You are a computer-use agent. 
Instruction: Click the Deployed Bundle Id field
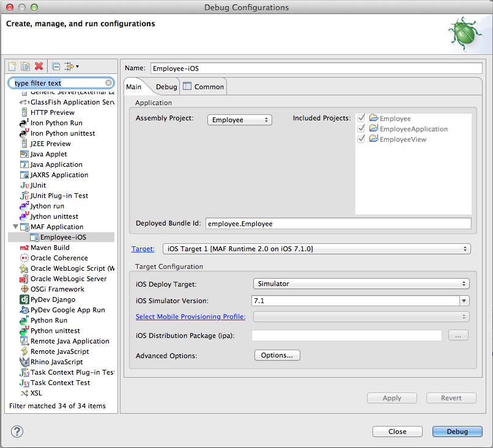tap(338, 223)
